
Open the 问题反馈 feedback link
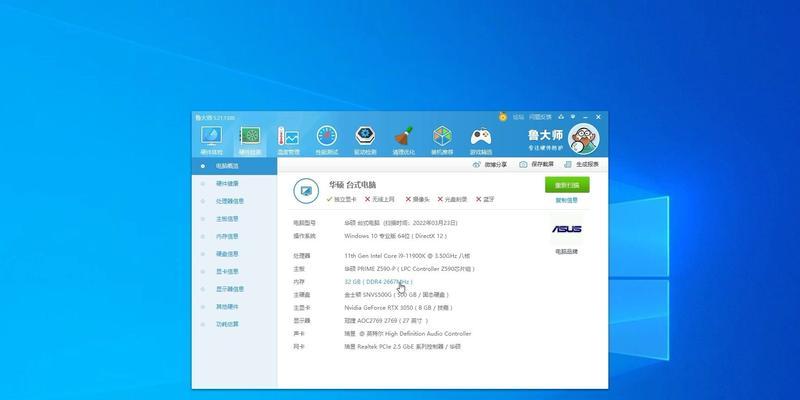tap(540, 117)
